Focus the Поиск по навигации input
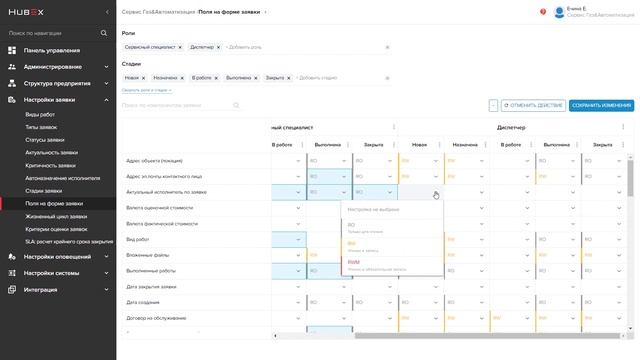This screenshot has width=640, height=360. 53,33
